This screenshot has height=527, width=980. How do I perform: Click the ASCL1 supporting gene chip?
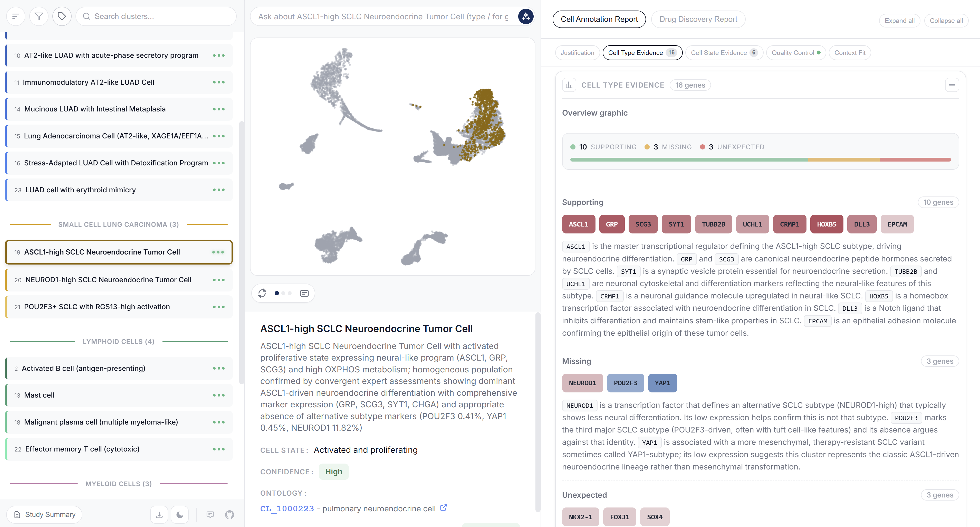pyautogui.click(x=578, y=224)
